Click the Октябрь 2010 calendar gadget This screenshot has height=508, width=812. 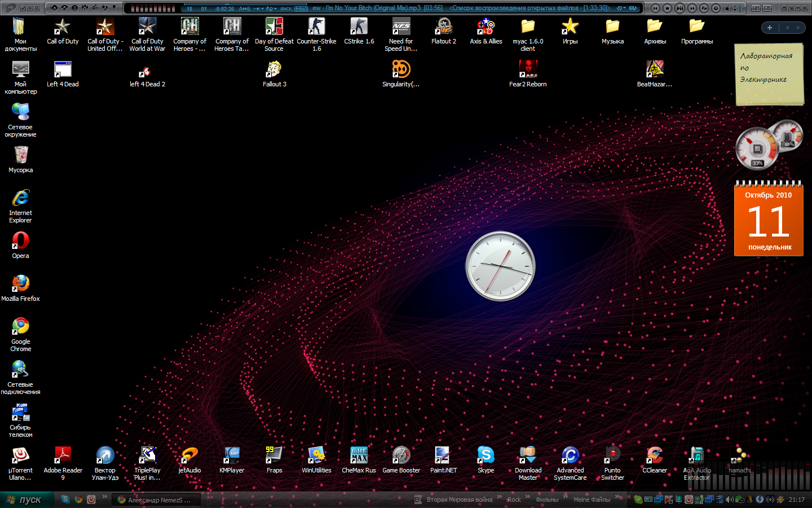tap(769, 221)
